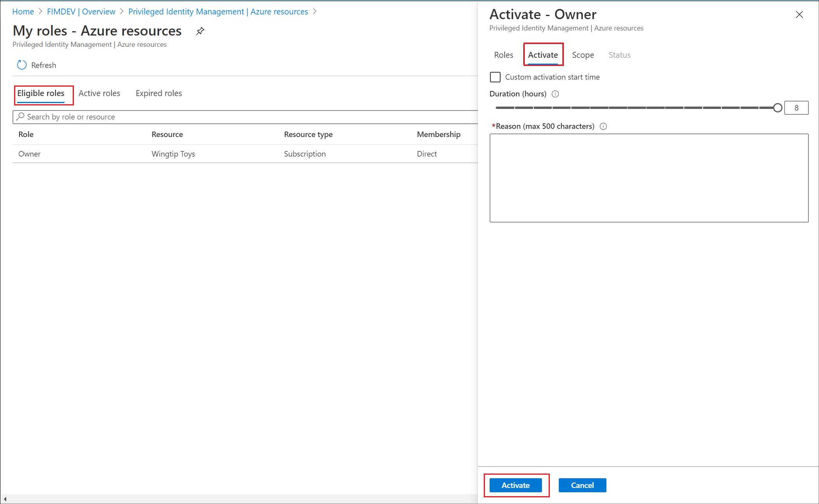Switch to the Active roles tab

pos(100,93)
